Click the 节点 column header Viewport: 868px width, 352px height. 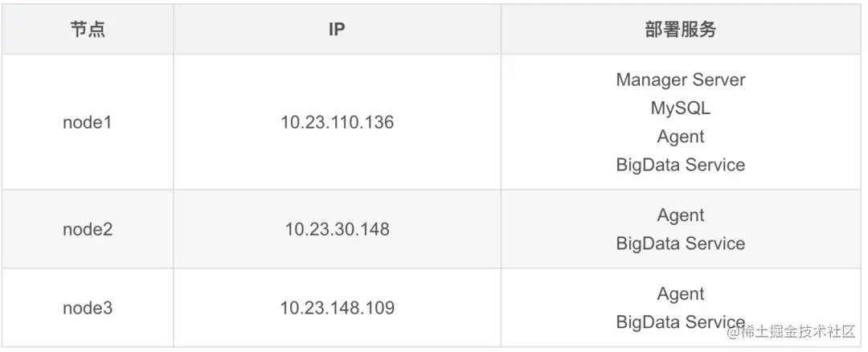pyautogui.click(x=88, y=31)
